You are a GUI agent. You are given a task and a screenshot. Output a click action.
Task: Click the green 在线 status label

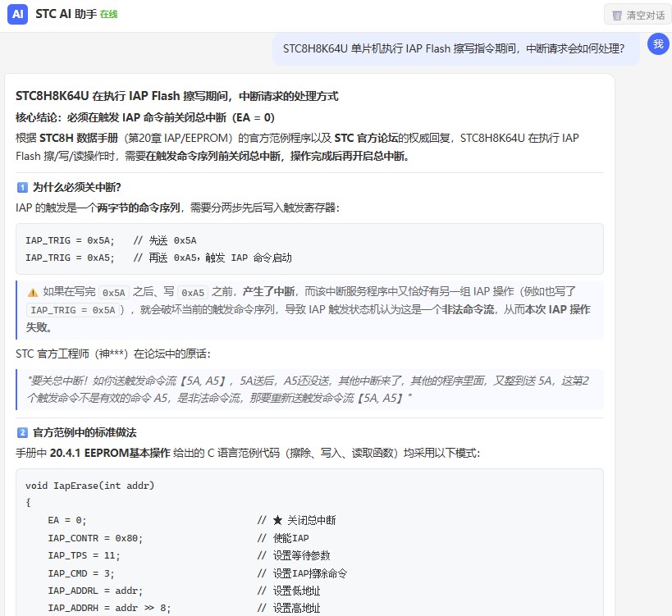tap(109, 15)
